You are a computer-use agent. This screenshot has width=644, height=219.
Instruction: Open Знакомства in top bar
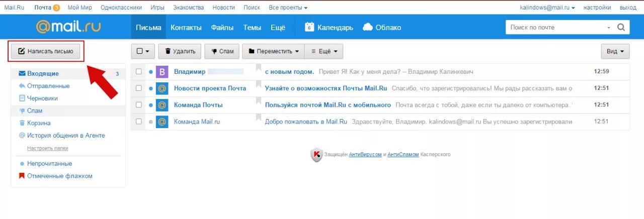tap(189, 8)
